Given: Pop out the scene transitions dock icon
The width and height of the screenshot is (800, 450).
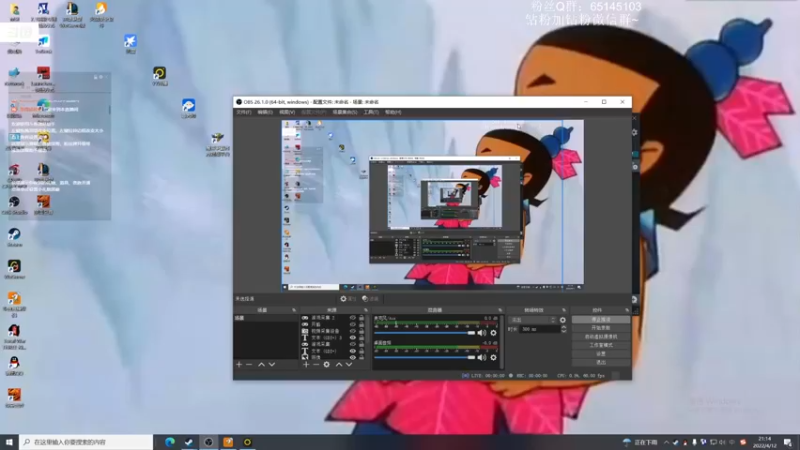Looking at the screenshot, I should 564,310.
